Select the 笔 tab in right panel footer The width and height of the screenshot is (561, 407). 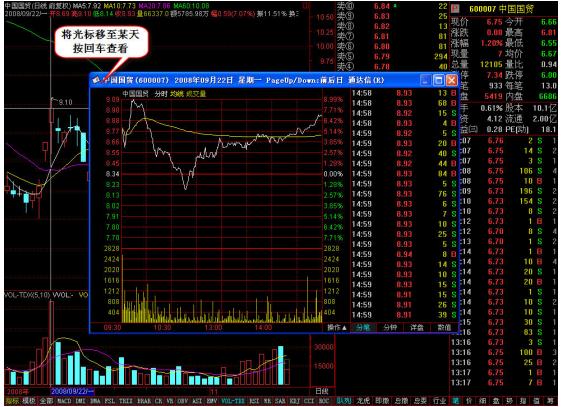(x=456, y=401)
